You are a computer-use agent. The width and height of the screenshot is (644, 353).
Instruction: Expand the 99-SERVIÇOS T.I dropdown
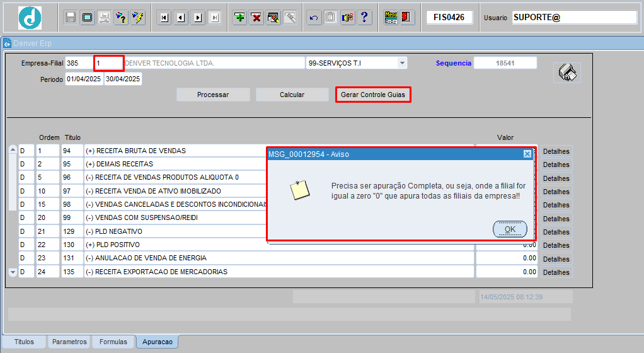(401, 63)
